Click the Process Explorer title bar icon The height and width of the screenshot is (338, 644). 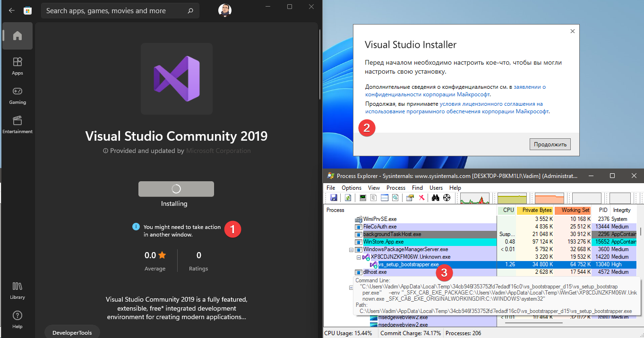[x=331, y=176]
